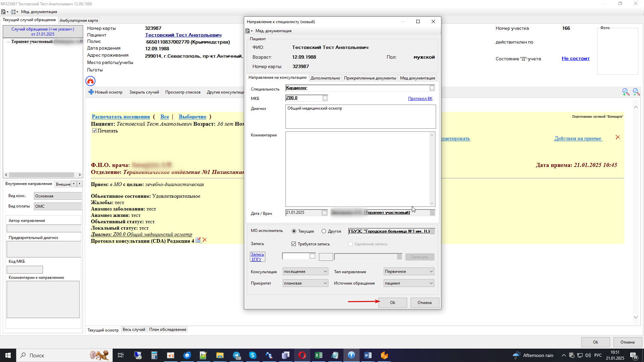This screenshot has height=362, width=644.
Task: Click the ellipsis button next to МКБ code
Action: [x=325, y=98]
